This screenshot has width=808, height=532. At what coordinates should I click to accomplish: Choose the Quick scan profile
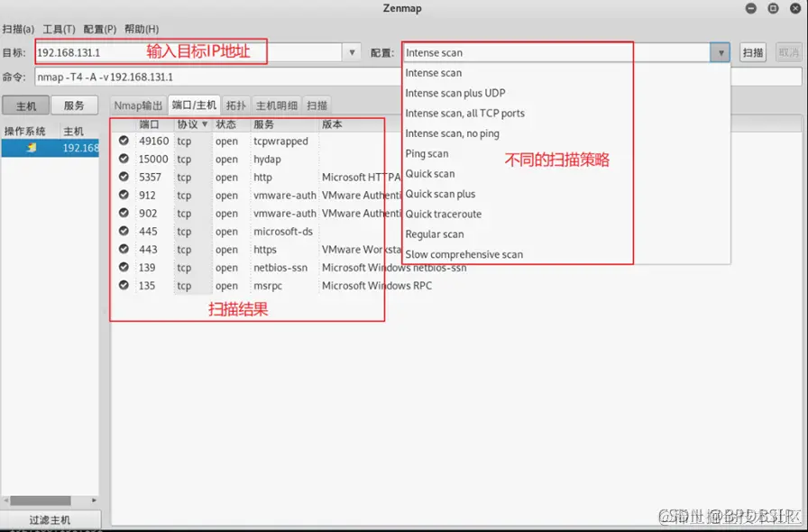(430, 174)
